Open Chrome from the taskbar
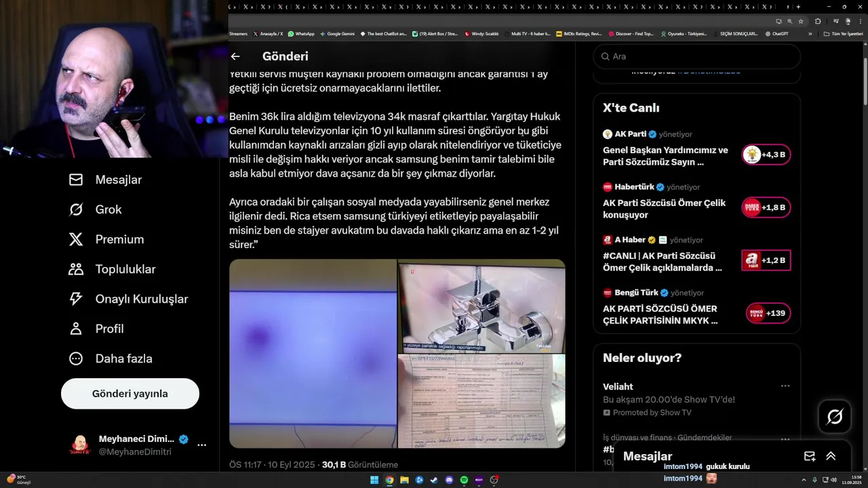 point(390,480)
